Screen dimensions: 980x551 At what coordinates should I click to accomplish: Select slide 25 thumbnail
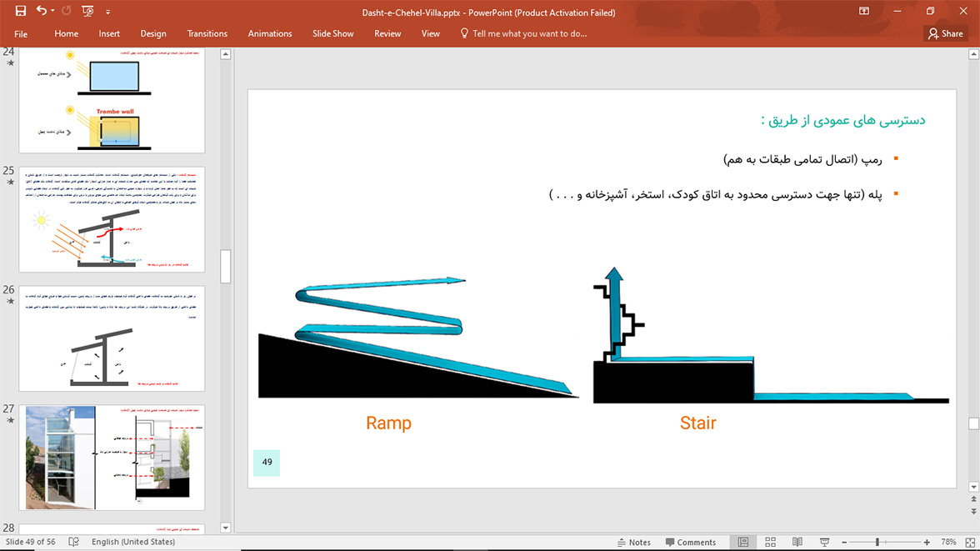pos(112,219)
